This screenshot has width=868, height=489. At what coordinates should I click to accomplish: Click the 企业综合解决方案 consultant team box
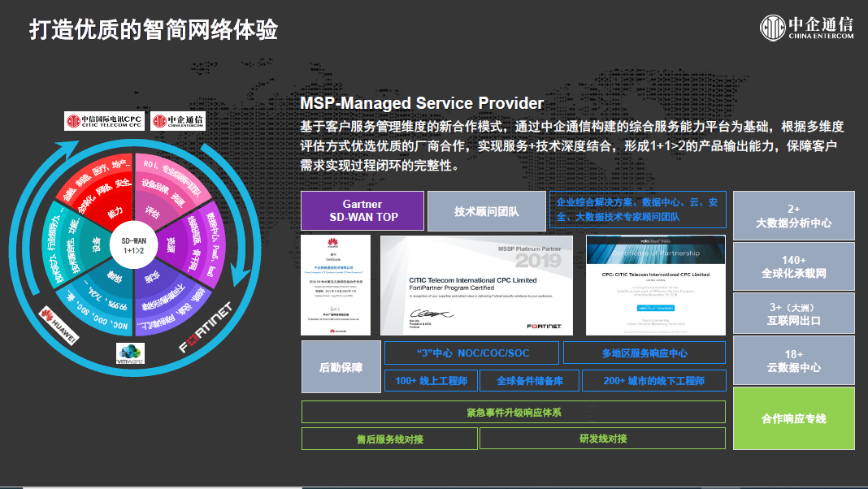[x=638, y=210]
